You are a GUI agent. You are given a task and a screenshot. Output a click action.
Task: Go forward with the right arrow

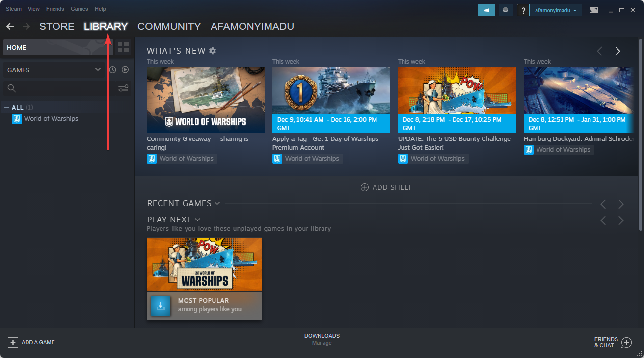pyautogui.click(x=26, y=27)
